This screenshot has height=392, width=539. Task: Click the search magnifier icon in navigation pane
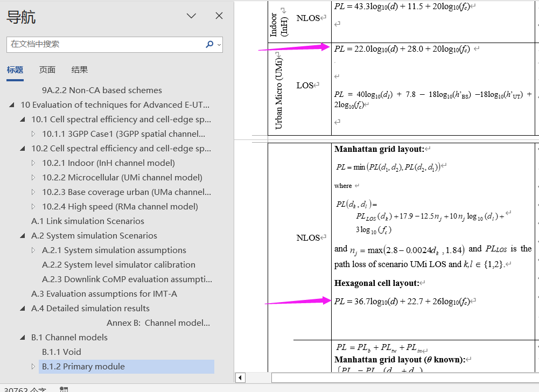coord(209,44)
